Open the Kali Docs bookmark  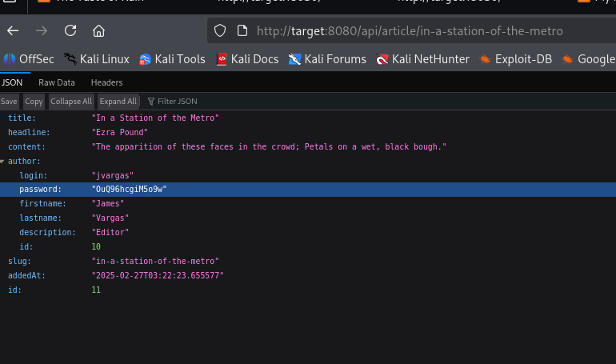click(x=247, y=59)
